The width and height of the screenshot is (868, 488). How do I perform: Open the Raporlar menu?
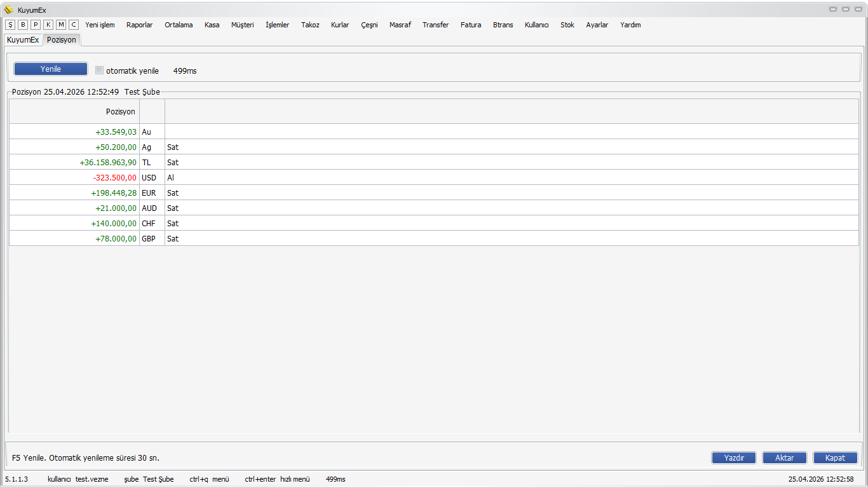pos(139,25)
